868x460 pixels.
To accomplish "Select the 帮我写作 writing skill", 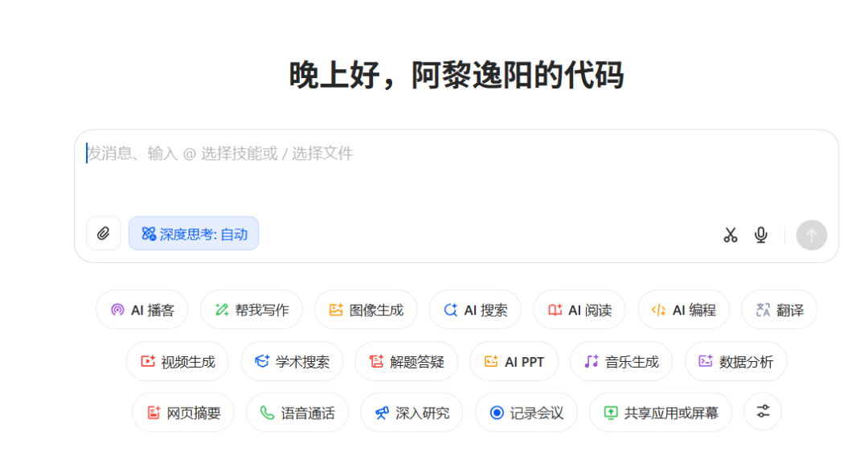I will coord(252,310).
